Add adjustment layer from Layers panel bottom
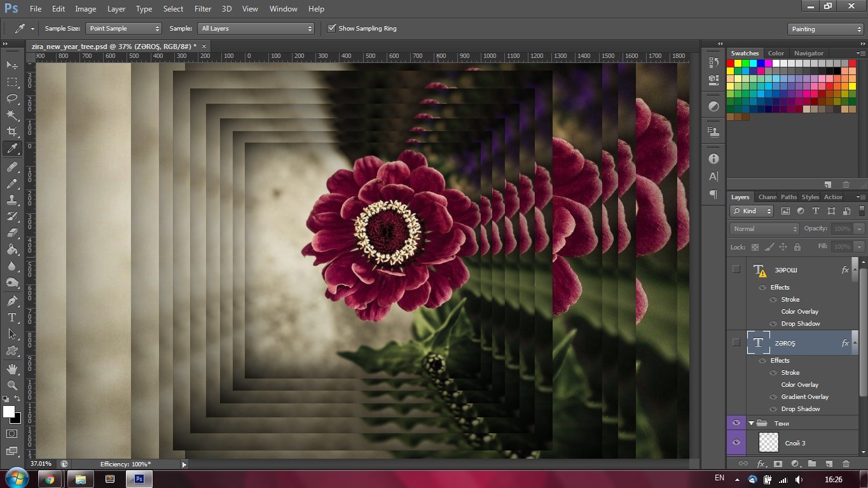 tap(795, 464)
